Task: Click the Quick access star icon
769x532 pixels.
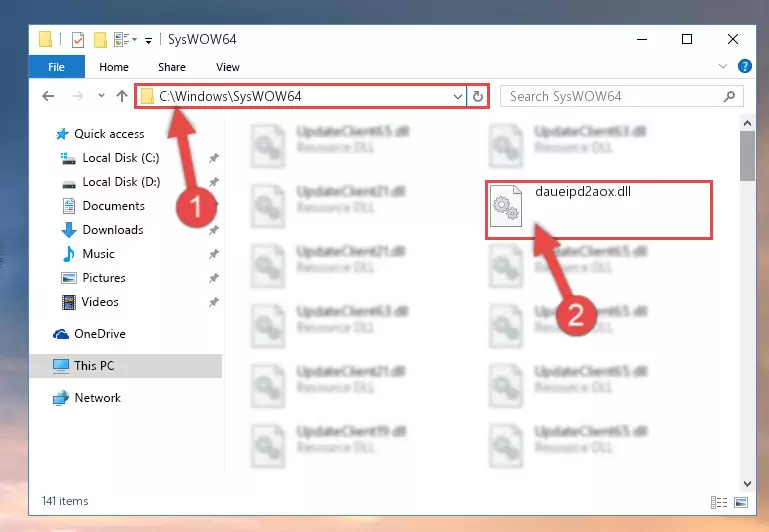Action: tap(62, 134)
